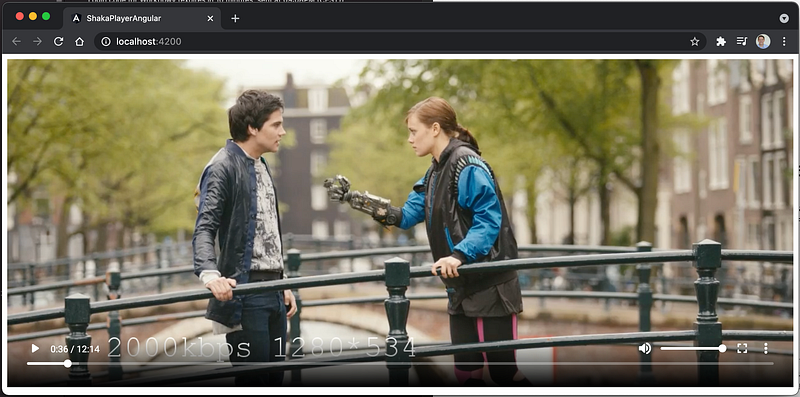
Task: Open the media controls icon
Action: click(x=742, y=41)
